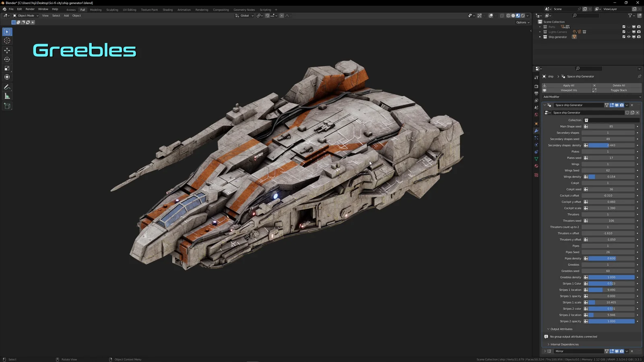644x362 pixels.
Task: Click the Main Shape seed input field
Action: 611,126
